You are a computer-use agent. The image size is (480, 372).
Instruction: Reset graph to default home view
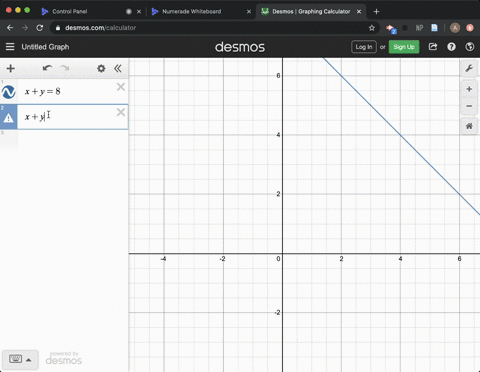pos(469,126)
